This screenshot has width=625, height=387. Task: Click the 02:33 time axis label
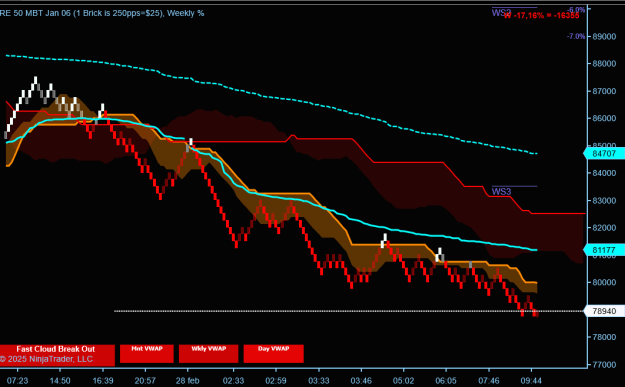tap(233, 381)
